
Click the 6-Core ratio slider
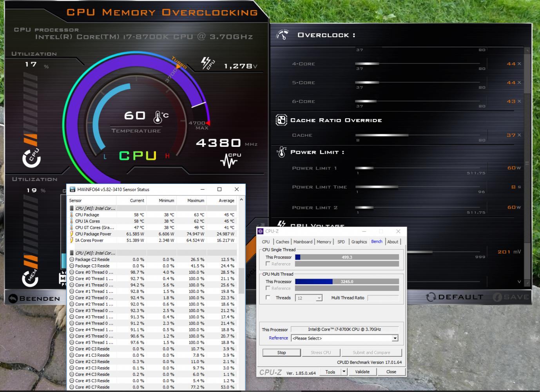(x=417, y=101)
